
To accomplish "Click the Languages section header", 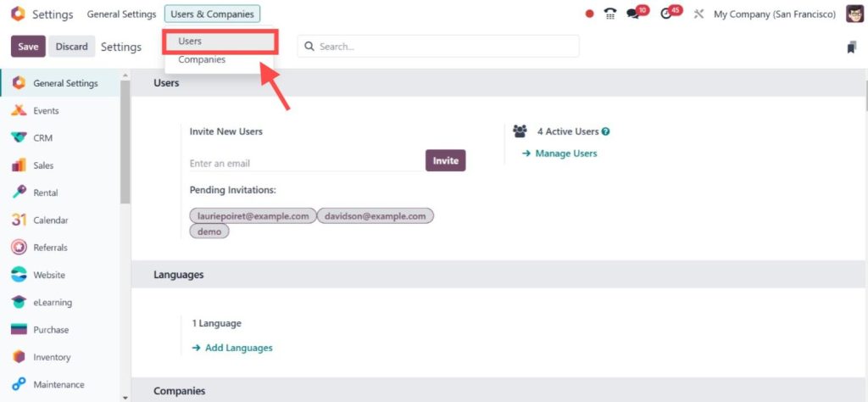I will click(179, 275).
